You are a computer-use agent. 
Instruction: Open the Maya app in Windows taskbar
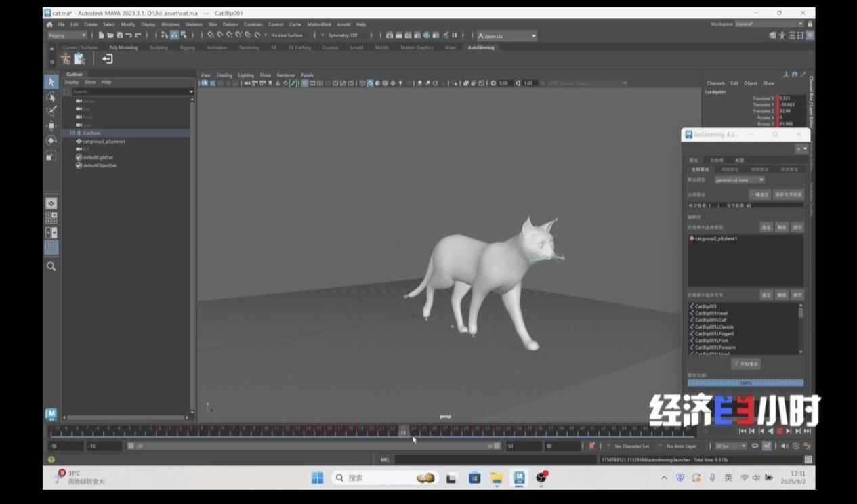pyautogui.click(x=519, y=478)
